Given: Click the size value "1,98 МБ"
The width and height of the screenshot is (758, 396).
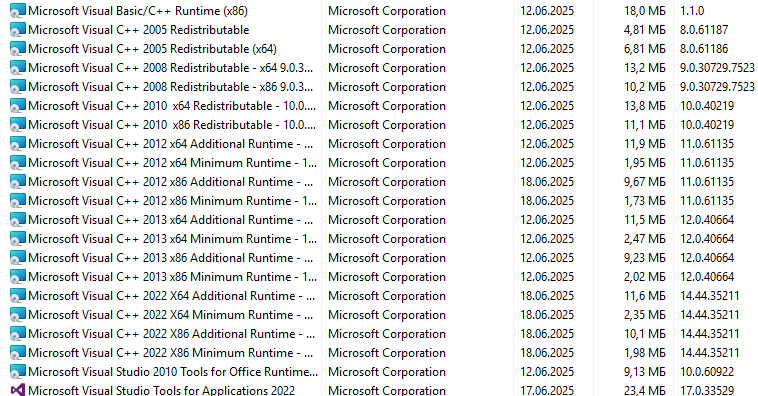Looking at the screenshot, I should tap(644, 353).
